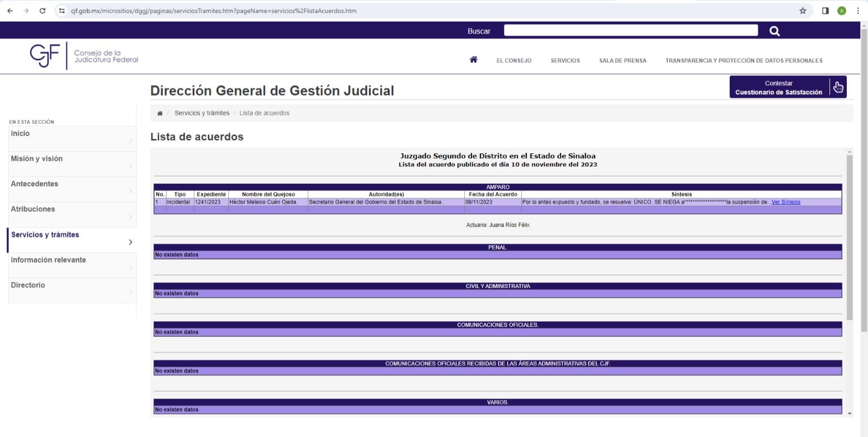Viewport: 868px width, 437px height.
Task: Click the browser forward arrow
Action: tap(26, 11)
